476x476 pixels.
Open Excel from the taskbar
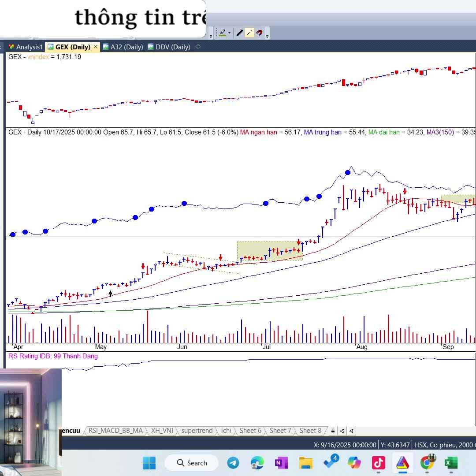[450, 463]
